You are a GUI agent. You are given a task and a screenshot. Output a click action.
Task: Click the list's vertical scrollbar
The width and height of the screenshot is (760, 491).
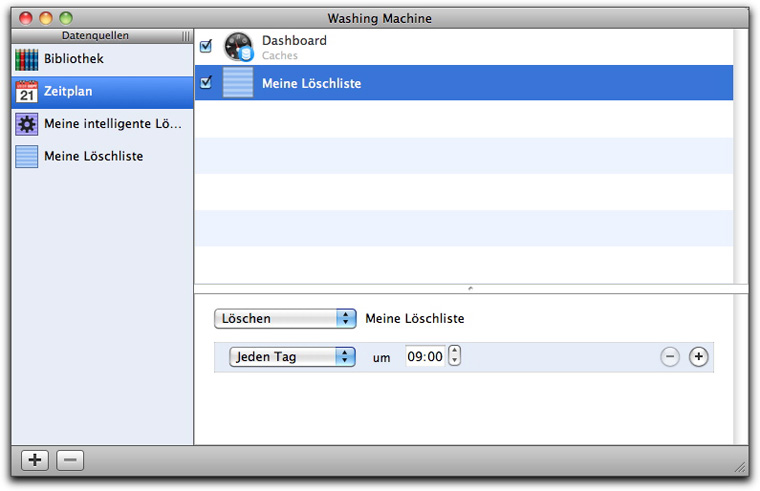point(741,156)
